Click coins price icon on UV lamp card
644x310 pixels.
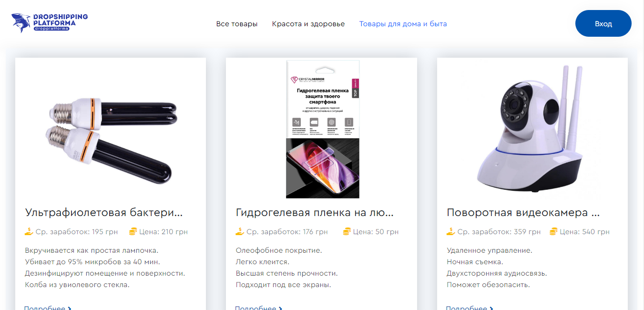pyautogui.click(x=133, y=232)
